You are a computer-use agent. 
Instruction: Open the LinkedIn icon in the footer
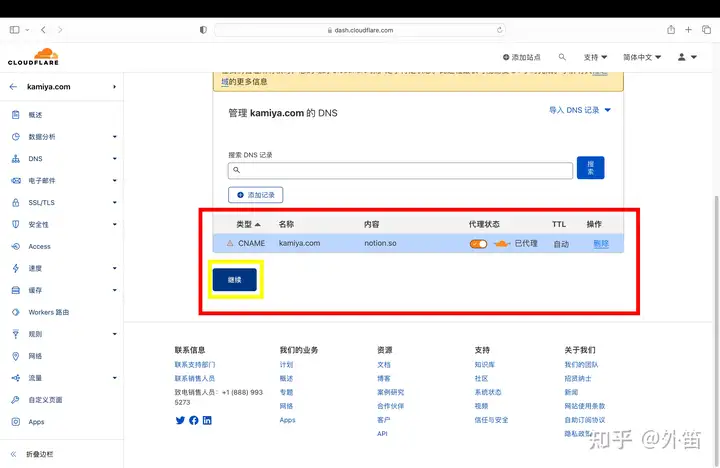tap(207, 420)
